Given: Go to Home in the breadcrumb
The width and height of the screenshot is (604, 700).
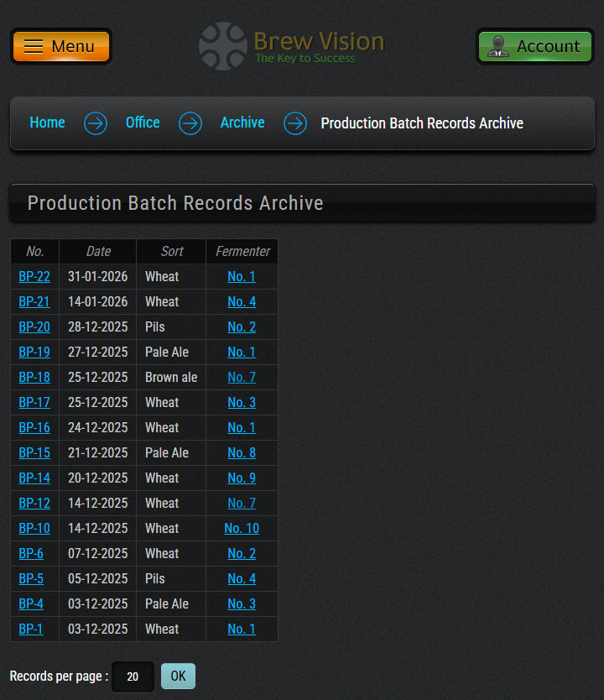Looking at the screenshot, I should [47, 123].
